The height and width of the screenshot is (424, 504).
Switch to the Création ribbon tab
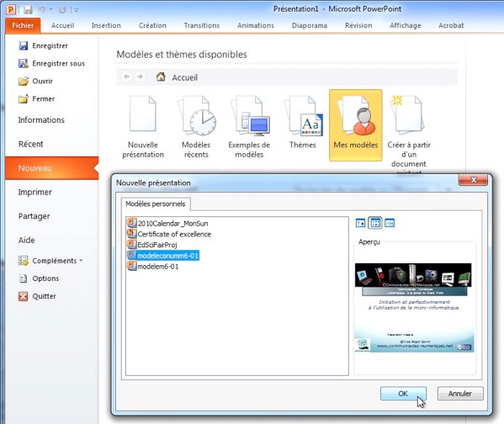(x=152, y=25)
